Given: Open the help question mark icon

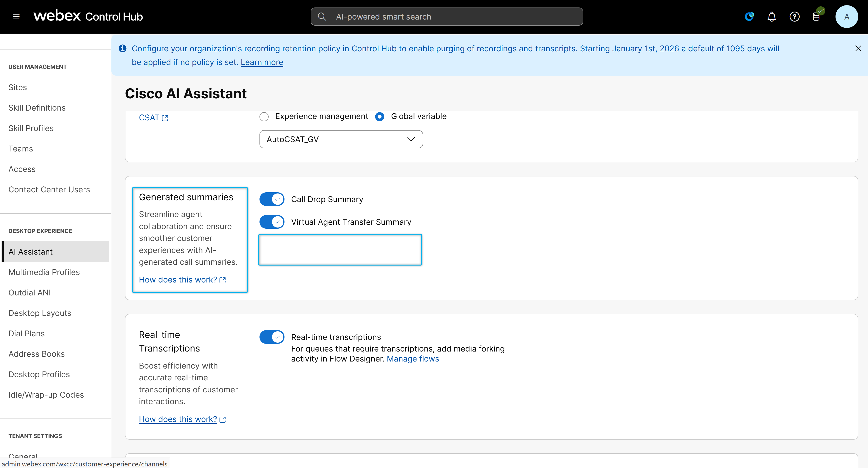Looking at the screenshot, I should pos(794,17).
